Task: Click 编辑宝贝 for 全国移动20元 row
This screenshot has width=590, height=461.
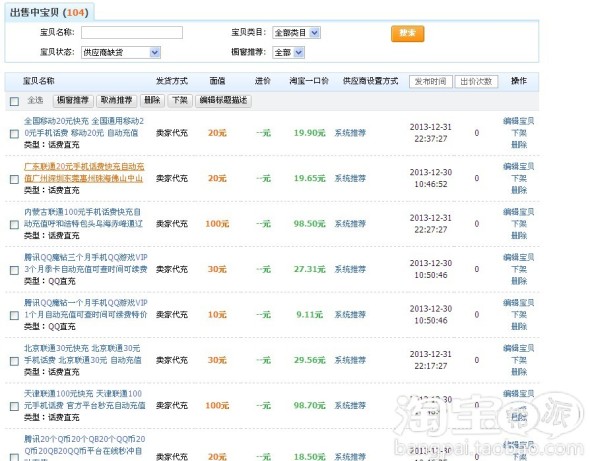Action: click(x=519, y=121)
